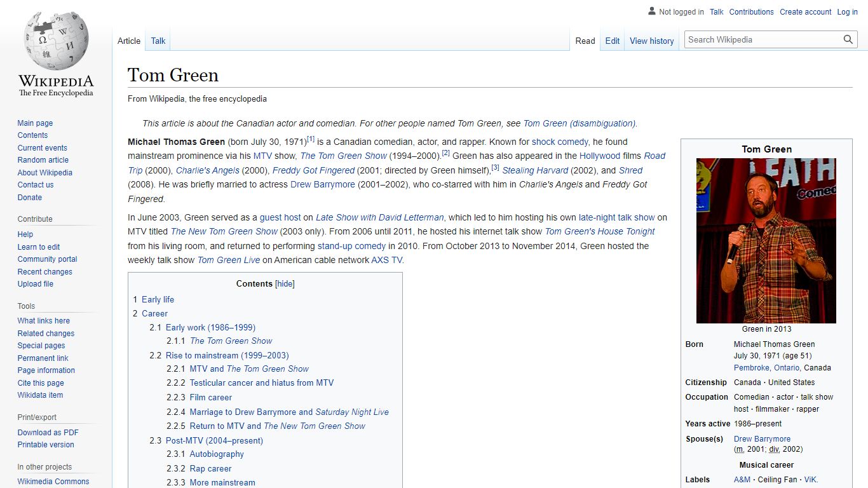Jump to Career section in contents
Viewport: 868px width, 488px height.
154,313
